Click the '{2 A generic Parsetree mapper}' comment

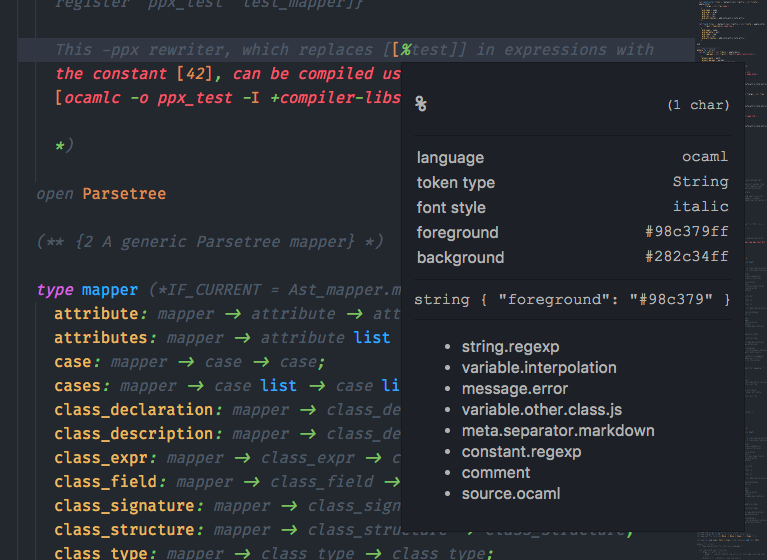215,242
